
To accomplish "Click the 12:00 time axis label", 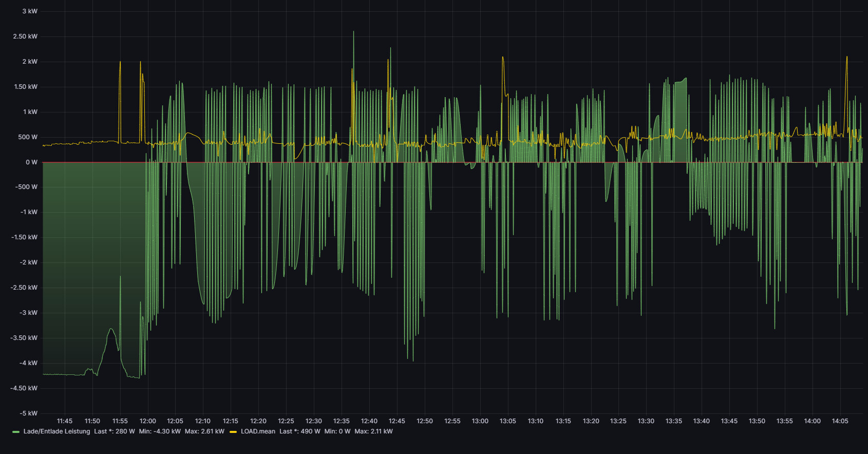I will tap(148, 421).
